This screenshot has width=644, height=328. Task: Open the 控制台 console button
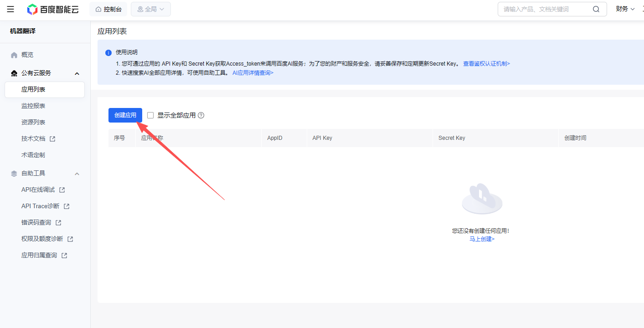coord(108,9)
